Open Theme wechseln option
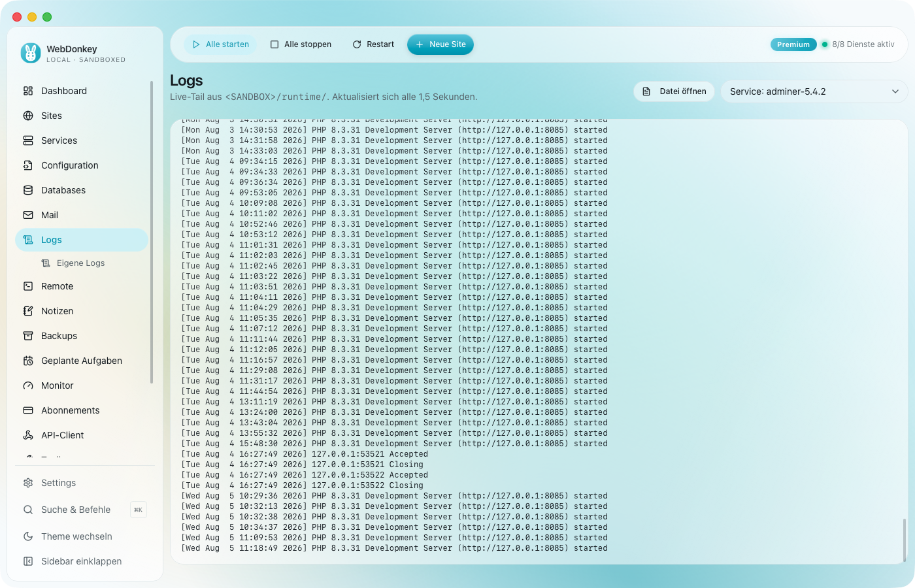915x588 pixels. (x=76, y=536)
